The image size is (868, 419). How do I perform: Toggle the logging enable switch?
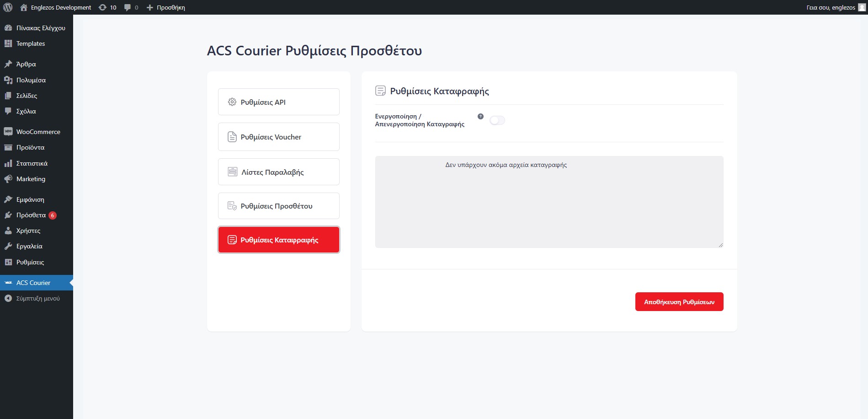[x=497, y=120]
